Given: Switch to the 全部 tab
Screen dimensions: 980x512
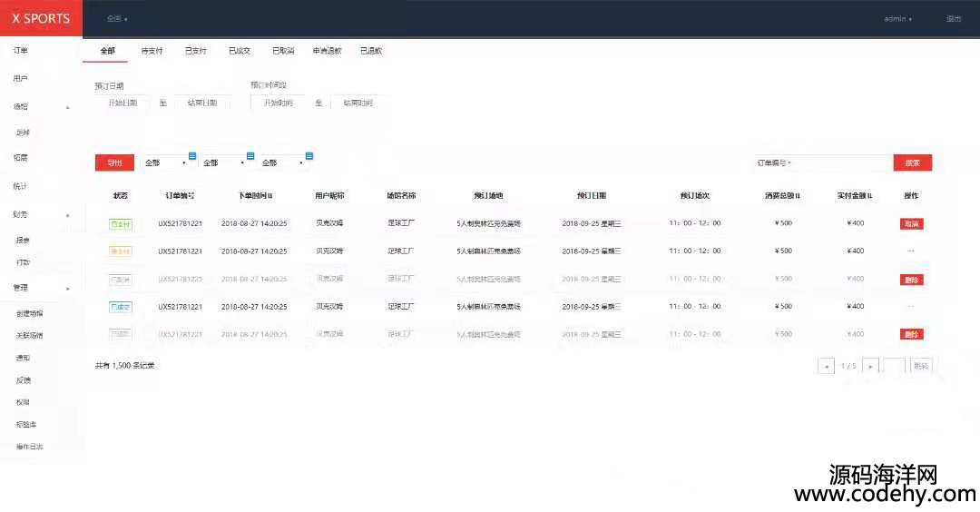Looking at the screenshot, I should coord(107,51).
